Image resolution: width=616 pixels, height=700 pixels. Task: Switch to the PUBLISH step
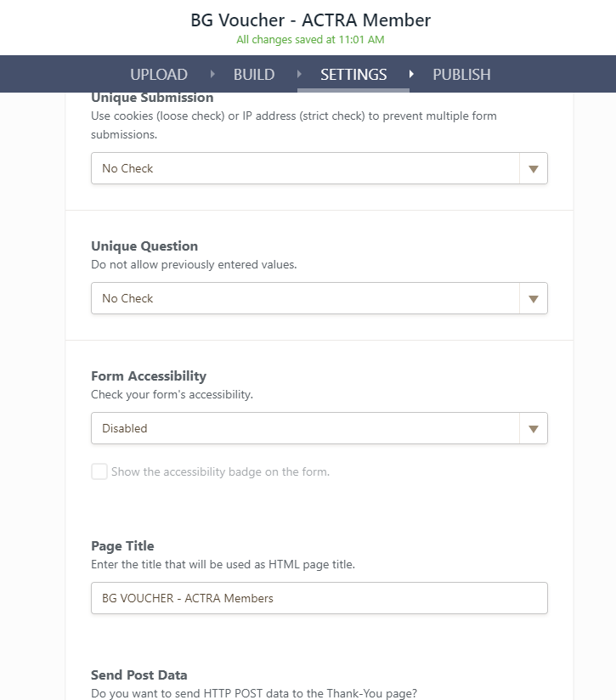click(x=461, y=75)
